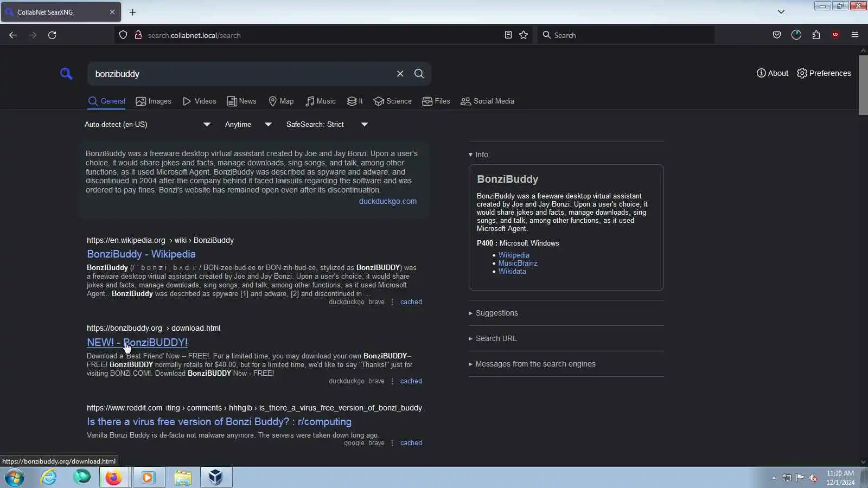The image size is (868, 488).
Task: Open the duckduckgo.com answer source link
Action: pyautogui.click(x=388, y=202)
